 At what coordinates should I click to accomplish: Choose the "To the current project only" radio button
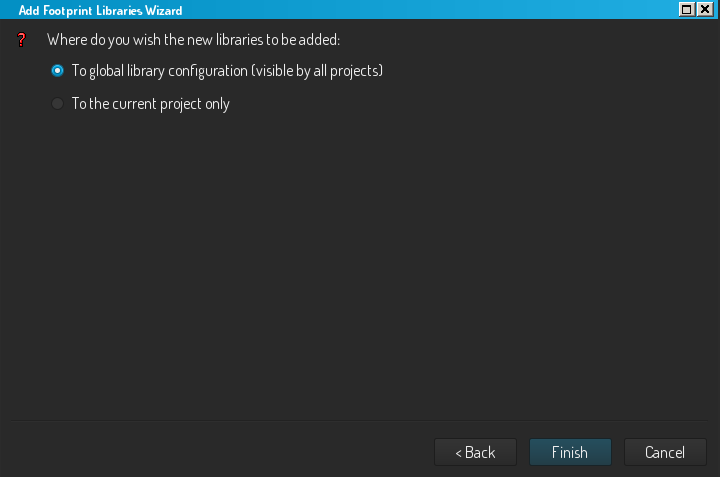tap(58, 104)
